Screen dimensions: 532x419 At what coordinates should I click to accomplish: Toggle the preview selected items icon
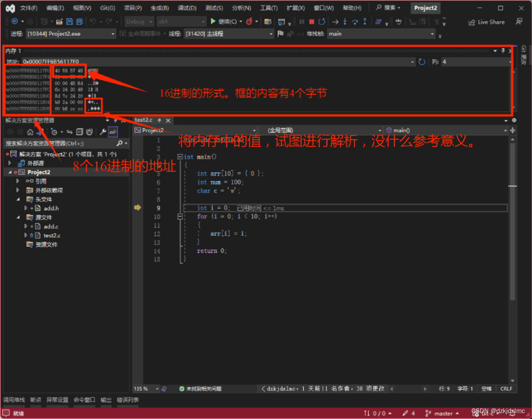(x=113, y=131)
